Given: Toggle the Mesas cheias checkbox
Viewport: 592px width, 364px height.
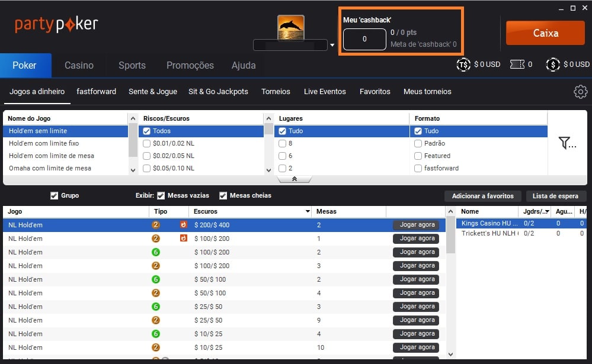Looking at the screenshot, I should point(223,196).
